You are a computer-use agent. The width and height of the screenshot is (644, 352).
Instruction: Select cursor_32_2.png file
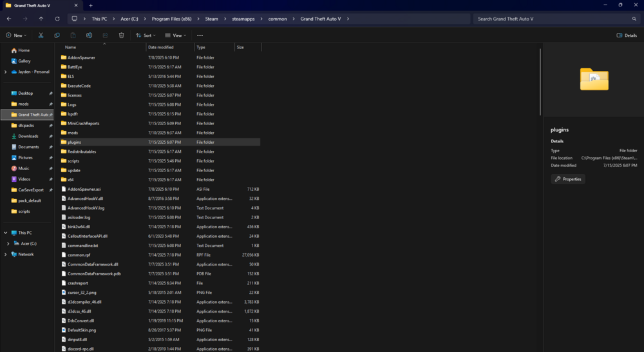pos(160,293)
